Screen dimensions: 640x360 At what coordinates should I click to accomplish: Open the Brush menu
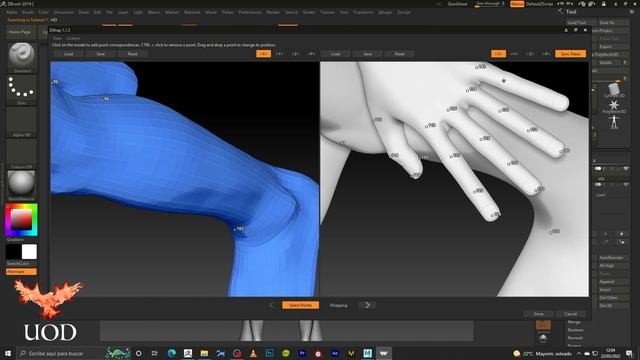[x=28, y=12]
